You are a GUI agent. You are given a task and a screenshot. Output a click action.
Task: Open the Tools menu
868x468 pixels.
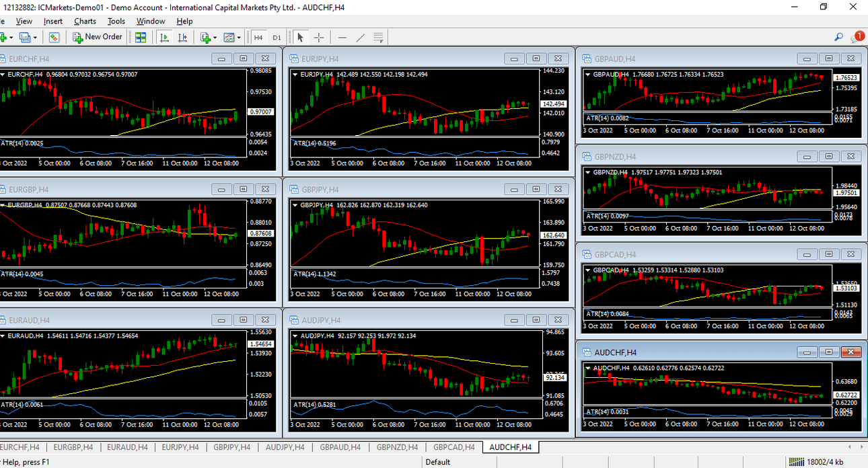coord(116,21)
